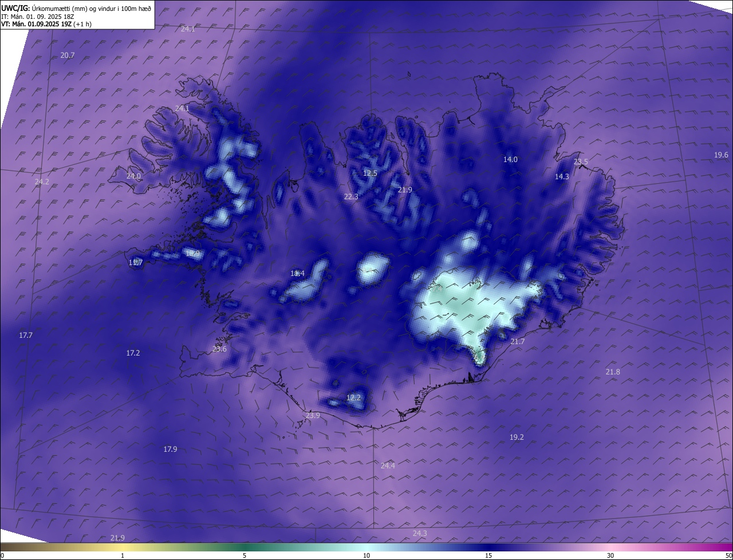Click the 0 tick on the color scale
Image resolution: width=733 pixels, height=560 pixels.
[2, 555]
